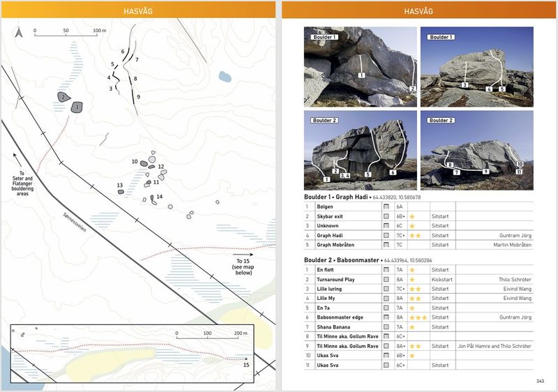Tick the checkbox for Skybar exit
This screenshot has width=558, height=392.
click(x=386, y=216)
